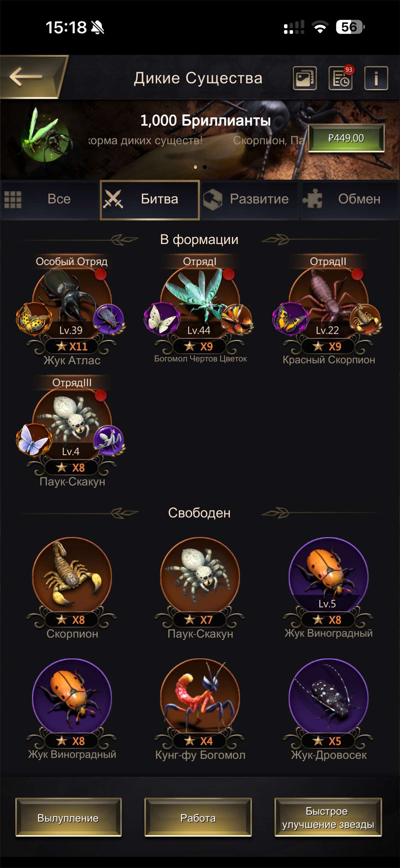The height and width of the screenshot is (868, 400).
Task: Tap the white mantis companion on Отряд III
Action: point(109,440)
